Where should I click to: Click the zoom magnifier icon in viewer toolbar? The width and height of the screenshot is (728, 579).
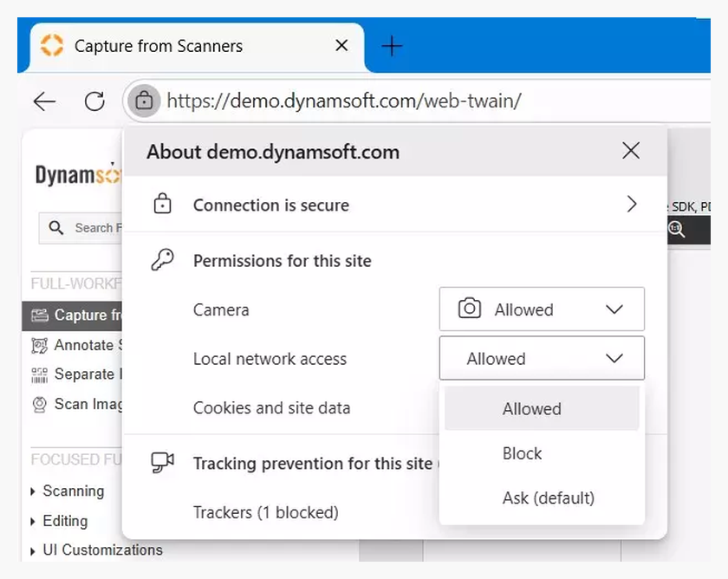point(676,229)
